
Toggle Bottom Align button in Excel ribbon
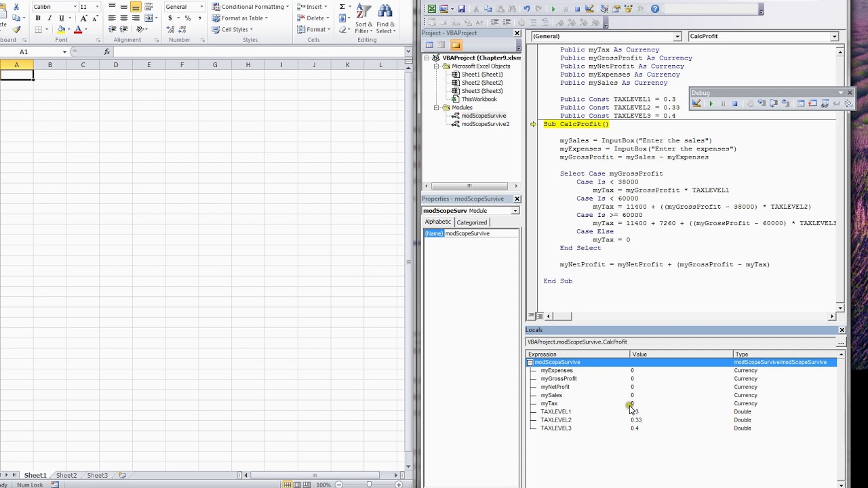[x=136, y=6]
